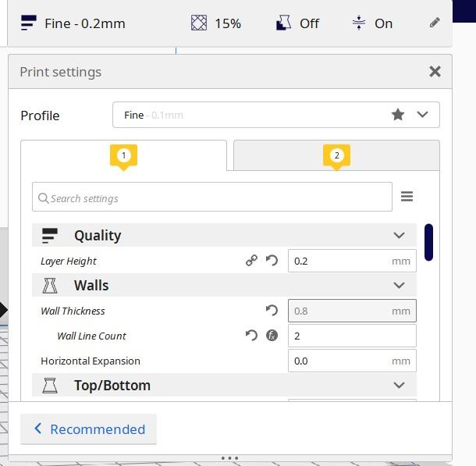Click the star icon in Profile box
Screen dimensions: 476x466
point(398,115)
